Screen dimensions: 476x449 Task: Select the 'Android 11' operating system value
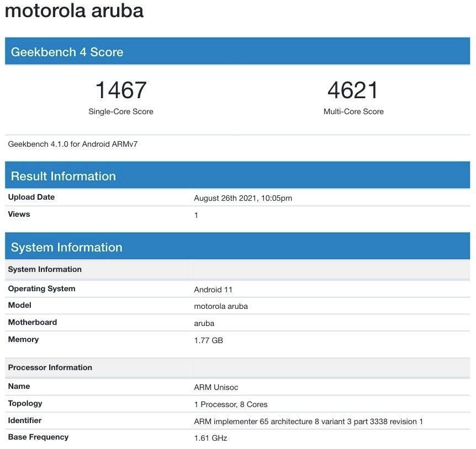coord(213,290)
